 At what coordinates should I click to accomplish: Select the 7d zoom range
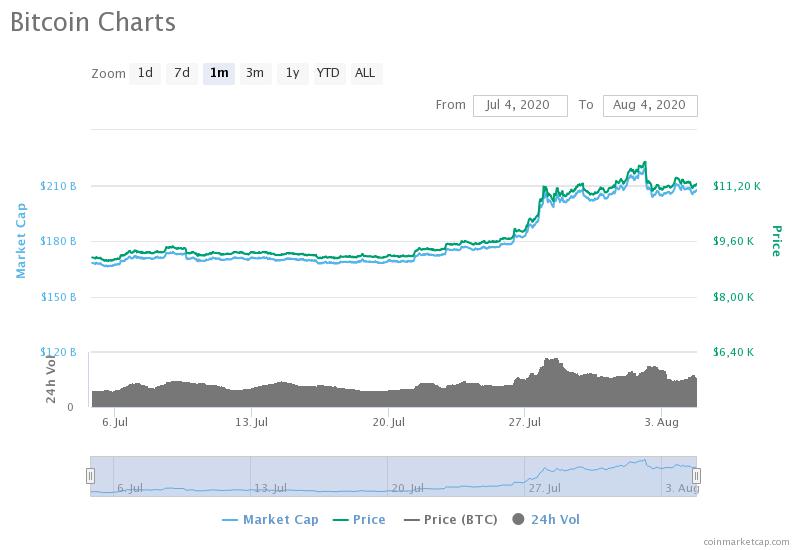click(182, 73)
